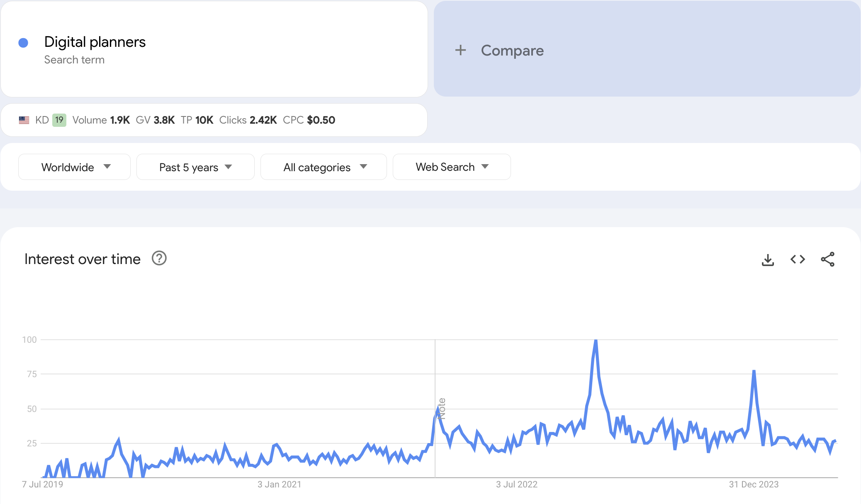861x504 pixels.
Task: Expand the All categories dropdown
Action: tap(323, 167)
